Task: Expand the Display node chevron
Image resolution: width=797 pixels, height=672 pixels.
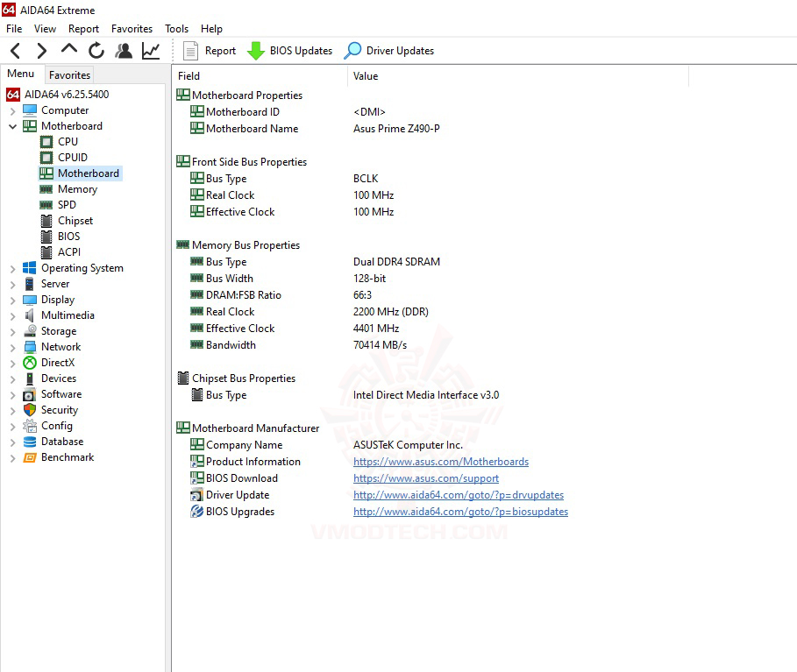Action: point(12,300)
